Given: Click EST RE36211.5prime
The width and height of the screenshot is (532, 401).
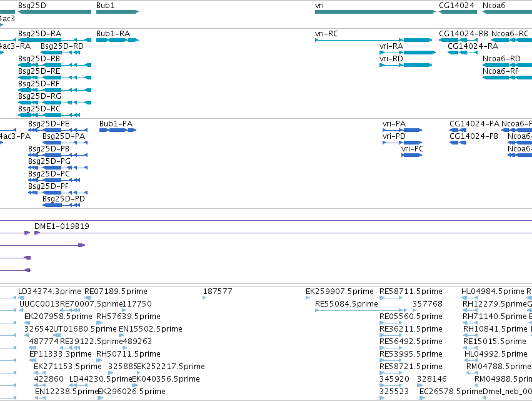Looking at the screenshot, I should pyautogui.click(x=391, y=335).
